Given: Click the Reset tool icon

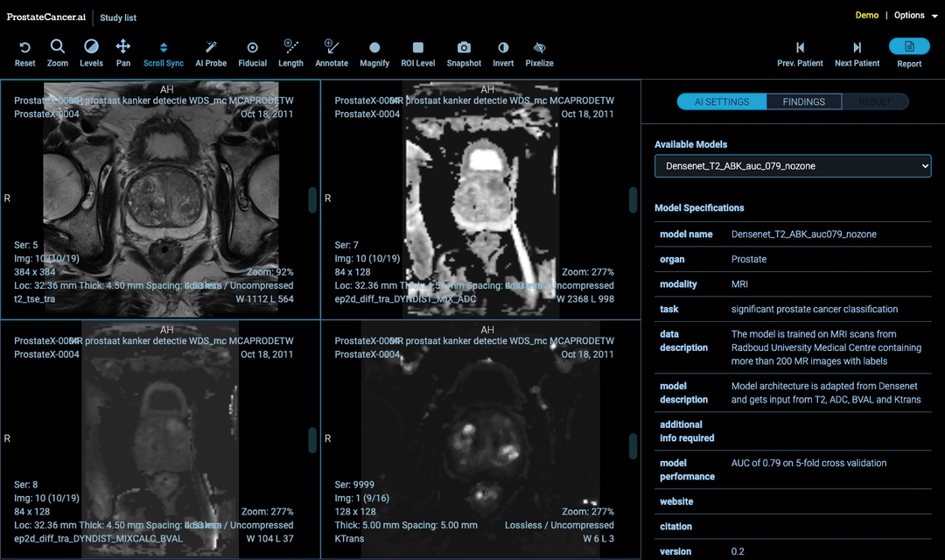Looking at the screenshot, I should click(24, 48).
